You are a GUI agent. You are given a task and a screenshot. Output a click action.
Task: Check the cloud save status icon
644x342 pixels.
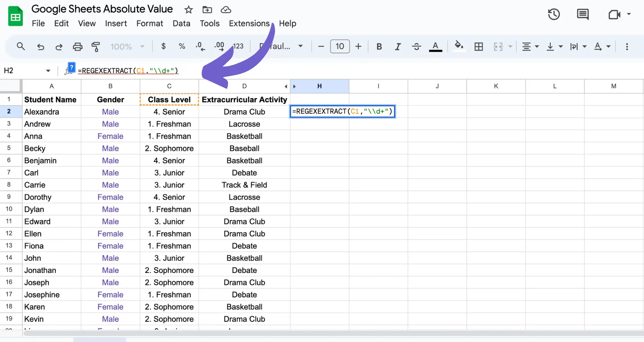click(x=226, y=10)
